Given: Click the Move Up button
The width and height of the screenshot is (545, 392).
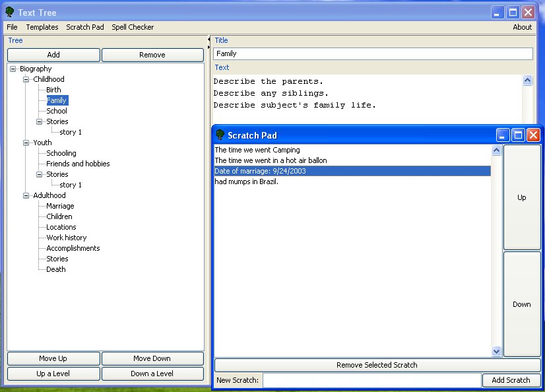Looking at the screenshot, I should pyautogui.click(x=53, y=358).
